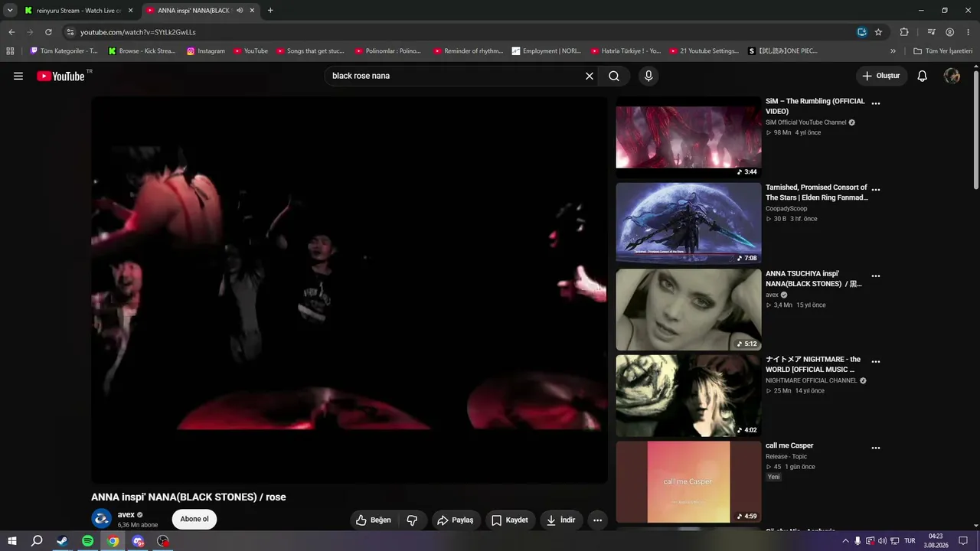Screen dimensions: 980x551
Task: Go to YouTube home via logo
Action: click(x=60, y=76)
